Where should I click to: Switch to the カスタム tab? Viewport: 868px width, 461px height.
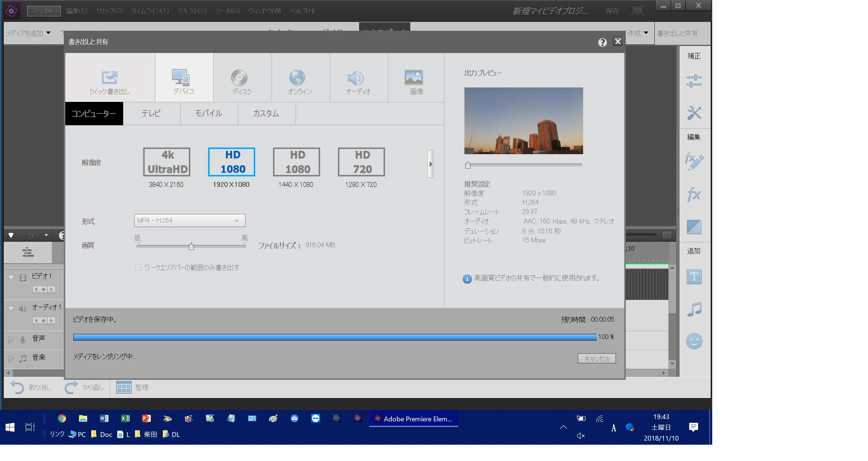pos(266,113)
